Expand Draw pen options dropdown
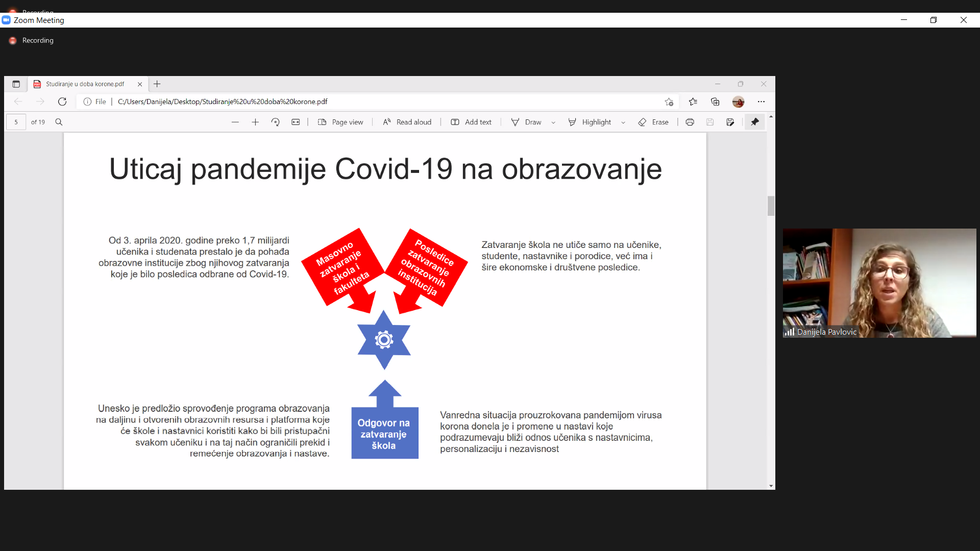The width and height of the screenshot is (980, 551). click(x=553, y=122)
